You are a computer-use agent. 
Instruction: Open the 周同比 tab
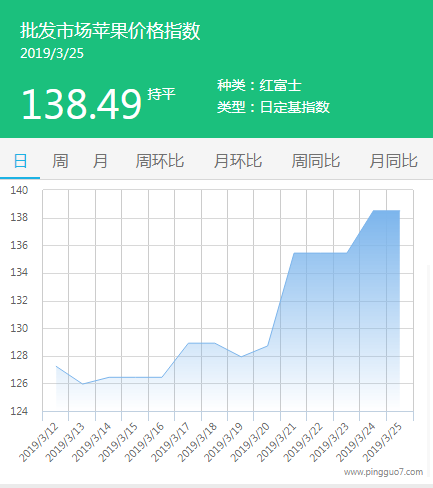(316, 161)
